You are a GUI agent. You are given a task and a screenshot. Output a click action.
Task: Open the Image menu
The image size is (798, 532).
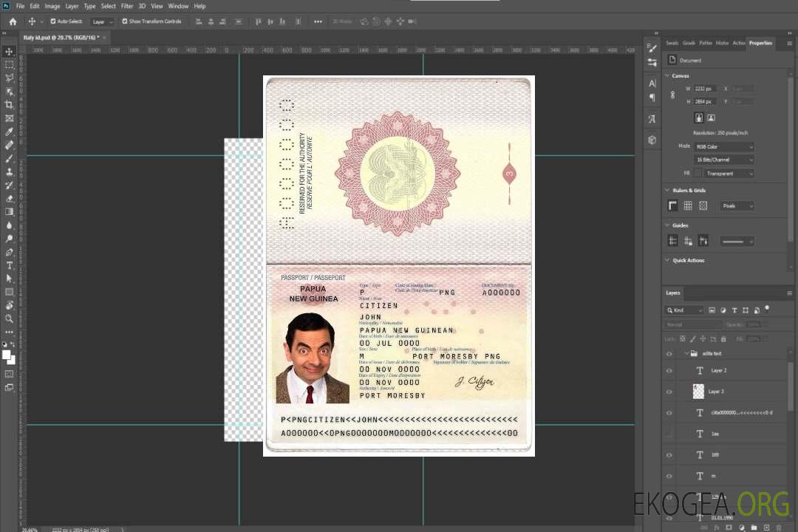(x=52, y=6)
